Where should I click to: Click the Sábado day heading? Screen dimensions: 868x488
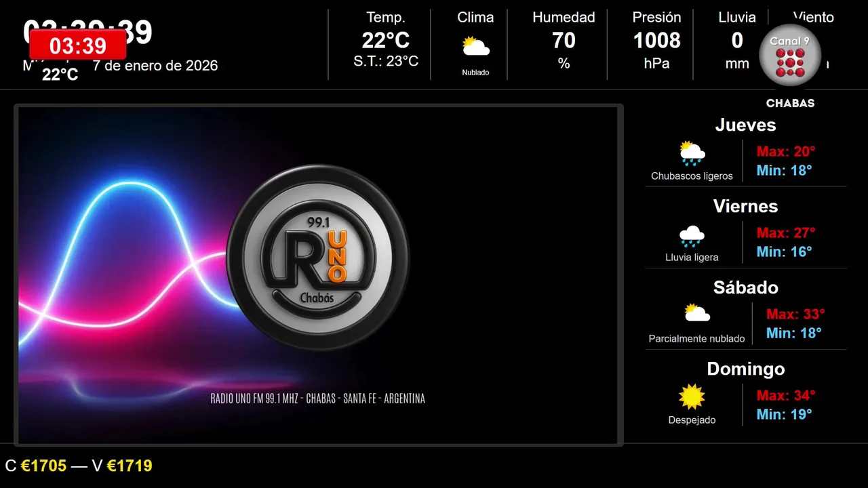pos(745,287)
